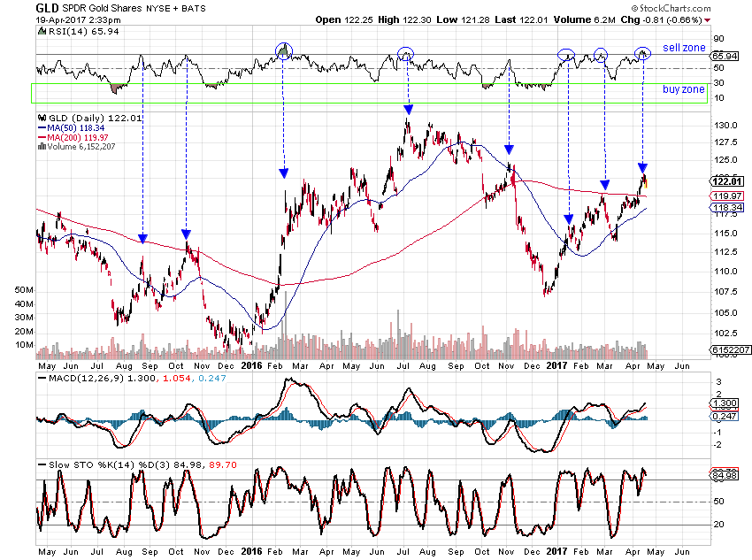The width and height of the screenshot is (752, 560).
Task: Click the Volume legend bar icon
Action: tap(40, 146)
